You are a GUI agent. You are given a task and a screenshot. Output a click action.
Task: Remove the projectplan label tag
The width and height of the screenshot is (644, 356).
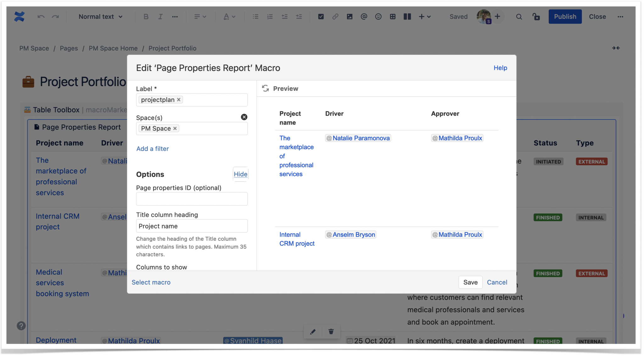(x=179, y=100)
